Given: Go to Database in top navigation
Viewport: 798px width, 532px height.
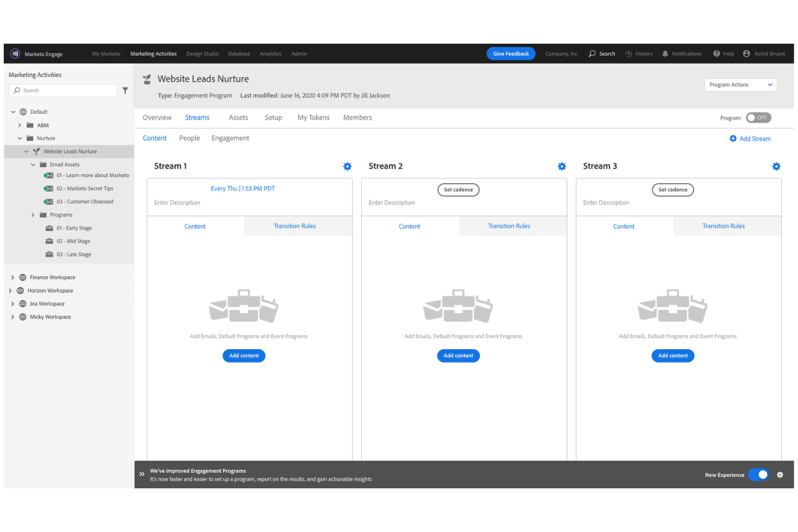Looking at the screenshot, I should (239, 54).
